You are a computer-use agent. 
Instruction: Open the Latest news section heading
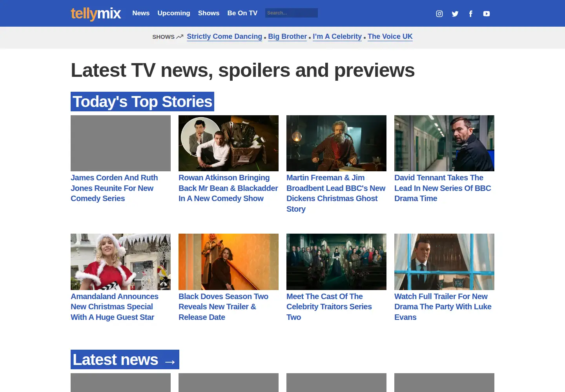125,359
